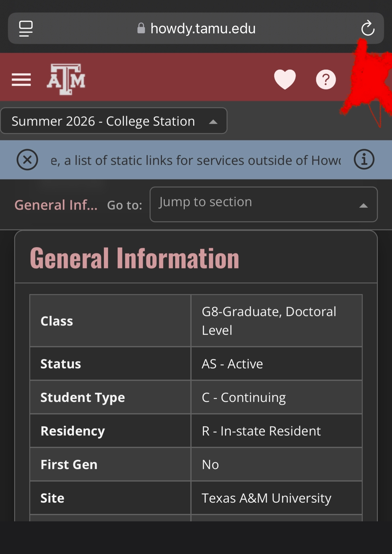
Task: Tap the Texas A&M logo
Action: [x=66, y=79]
